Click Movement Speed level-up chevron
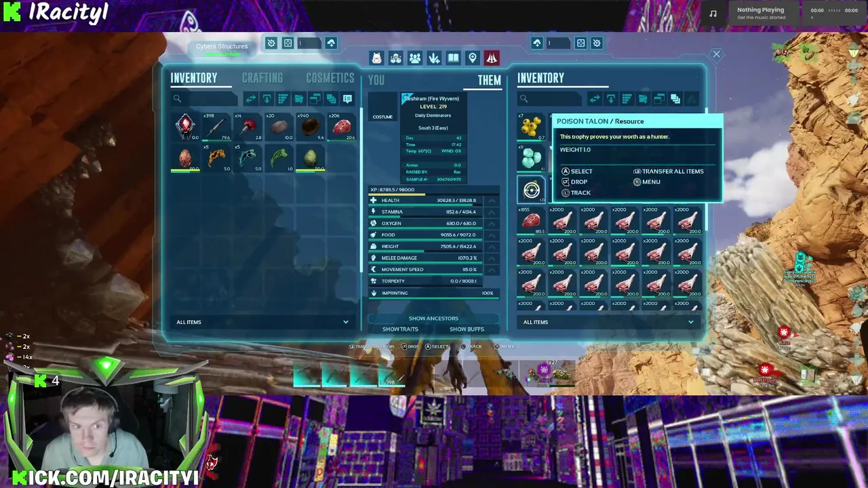 (492, 270)
